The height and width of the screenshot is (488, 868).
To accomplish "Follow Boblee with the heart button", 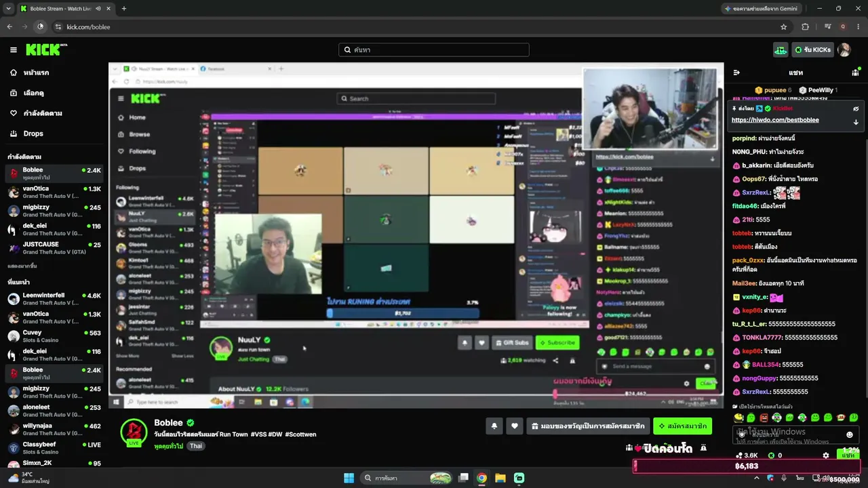I will pos(515,426).
